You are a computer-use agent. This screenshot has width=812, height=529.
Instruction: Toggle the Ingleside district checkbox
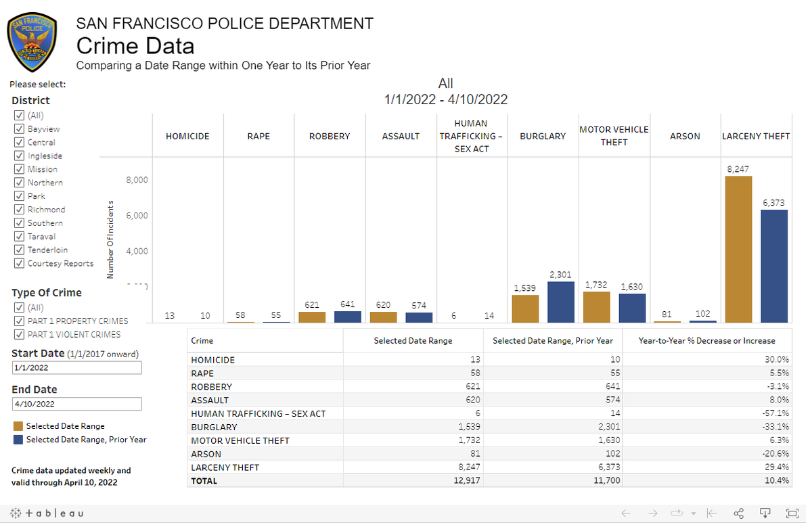(19, 156)
